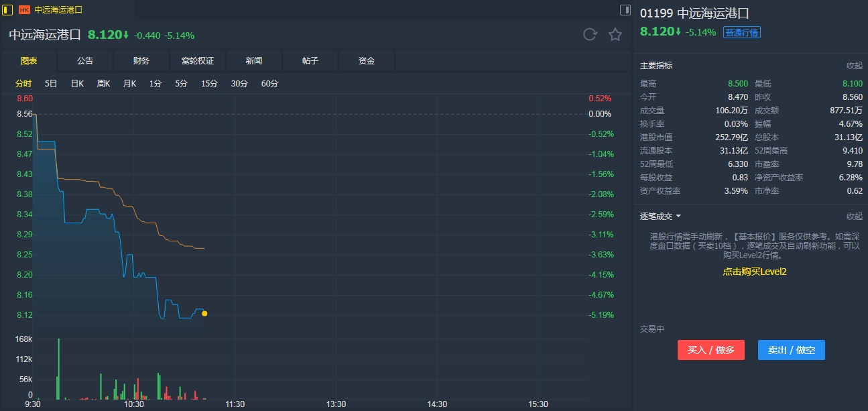868x411 pixels.
Task: Click the 普通行情 badge
Action: [741, 32]
